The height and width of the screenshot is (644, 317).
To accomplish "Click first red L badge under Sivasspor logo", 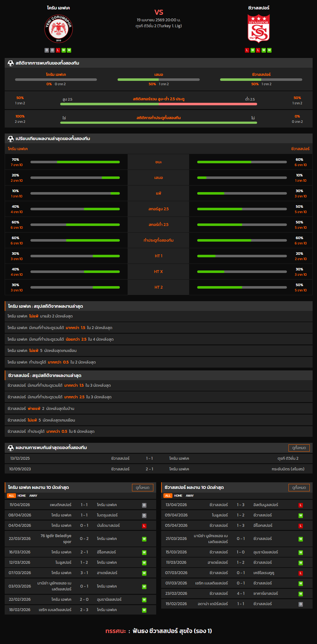I will point(247,50).
